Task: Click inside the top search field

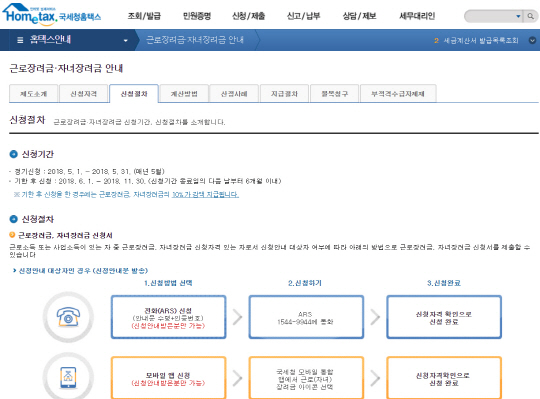Action: (490, 16)
